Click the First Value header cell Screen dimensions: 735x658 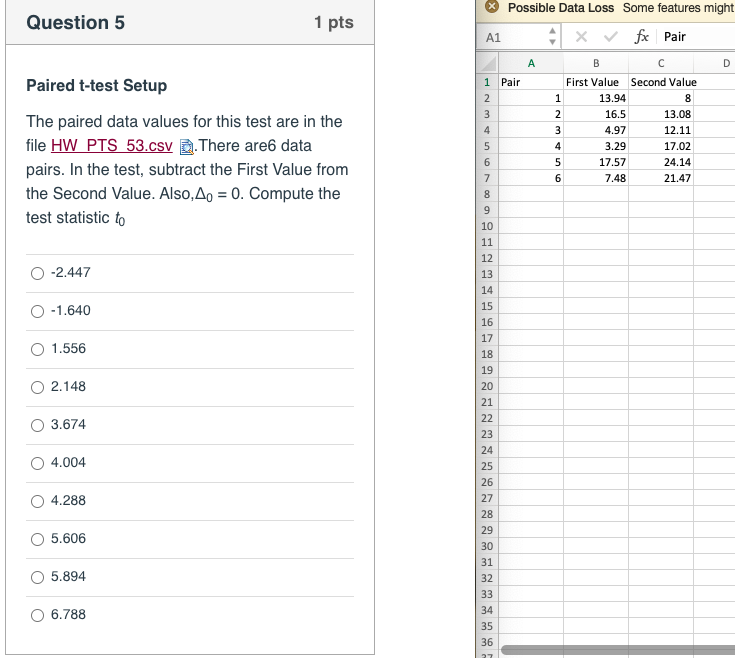(x=596, y=82)
